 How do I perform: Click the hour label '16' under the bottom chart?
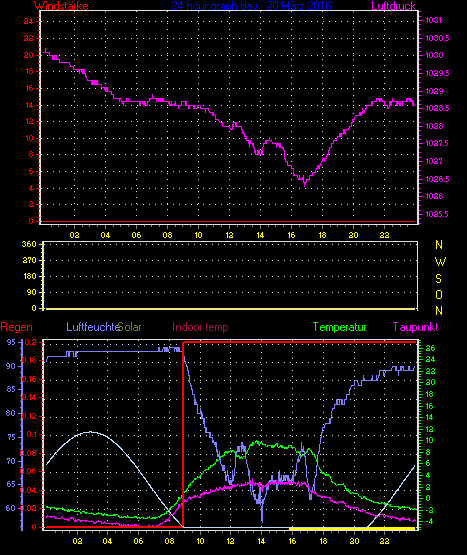[292, 541]
